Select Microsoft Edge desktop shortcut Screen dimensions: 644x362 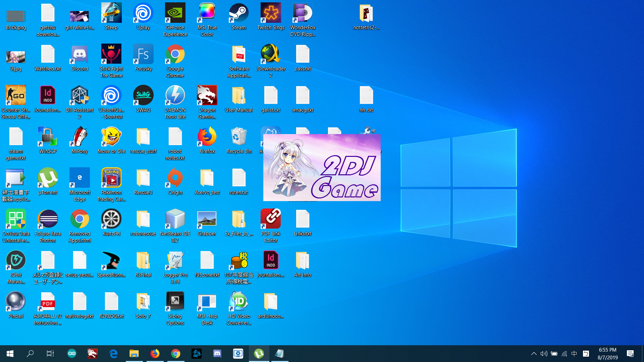(x=79, y=185)
